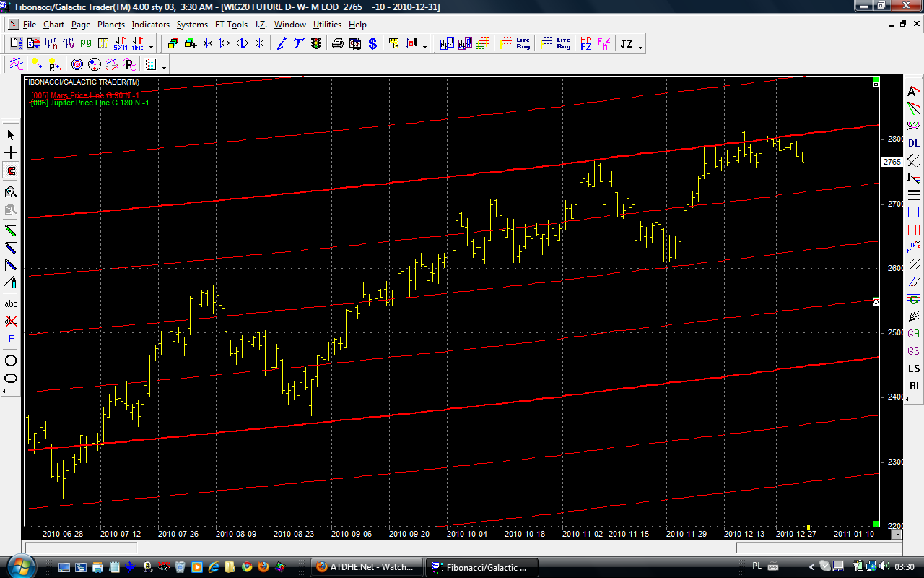
Task: Click the SYM symbol change button
Action: (x=121, y=44)
